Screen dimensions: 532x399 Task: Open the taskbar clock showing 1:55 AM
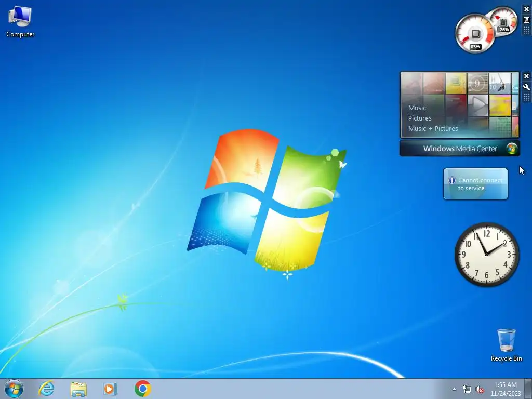[x=505, y=389]
